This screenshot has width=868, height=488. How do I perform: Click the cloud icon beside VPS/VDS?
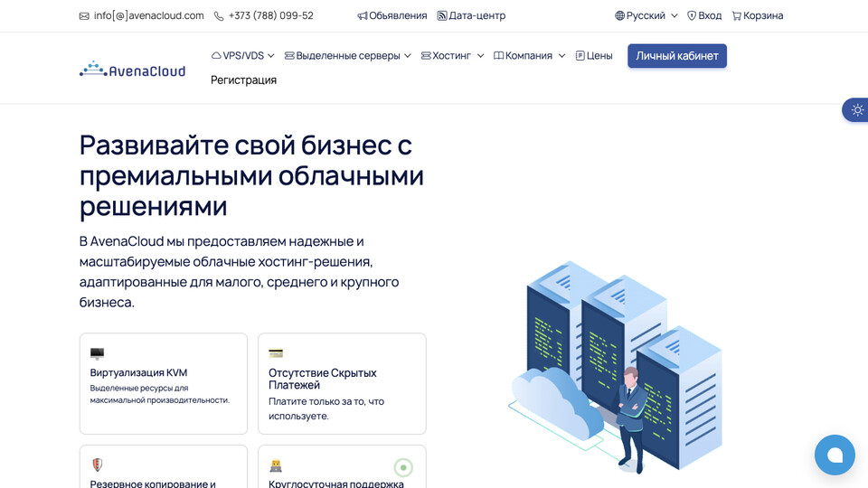tap(216, 55)
